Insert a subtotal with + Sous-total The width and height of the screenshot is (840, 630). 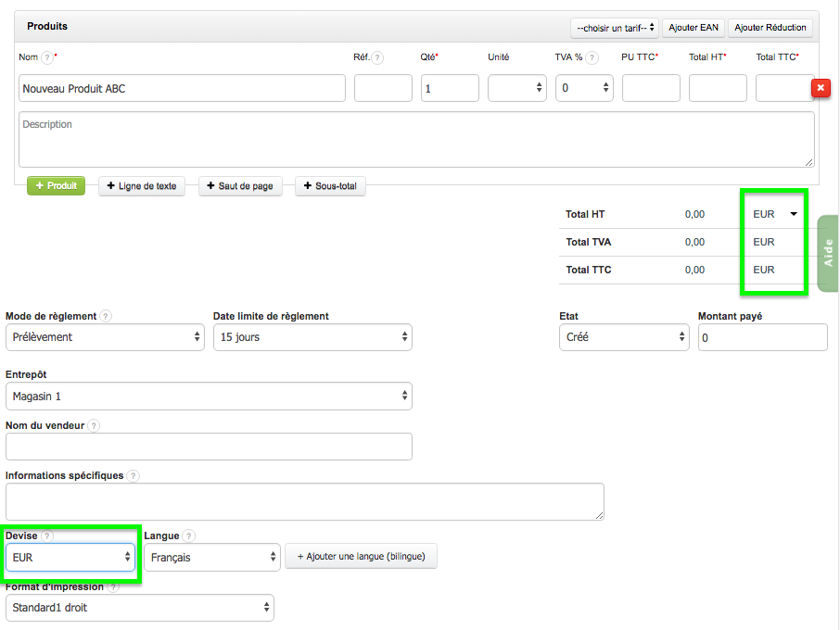(x=329, y=185)
